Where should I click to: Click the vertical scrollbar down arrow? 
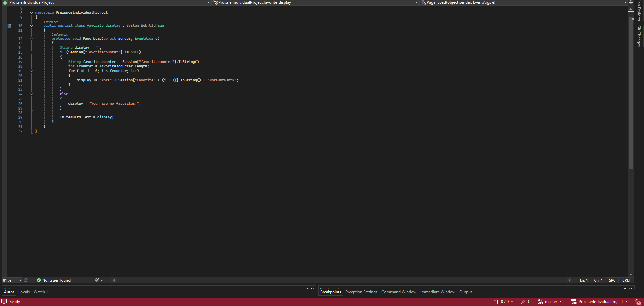[631, 275]
